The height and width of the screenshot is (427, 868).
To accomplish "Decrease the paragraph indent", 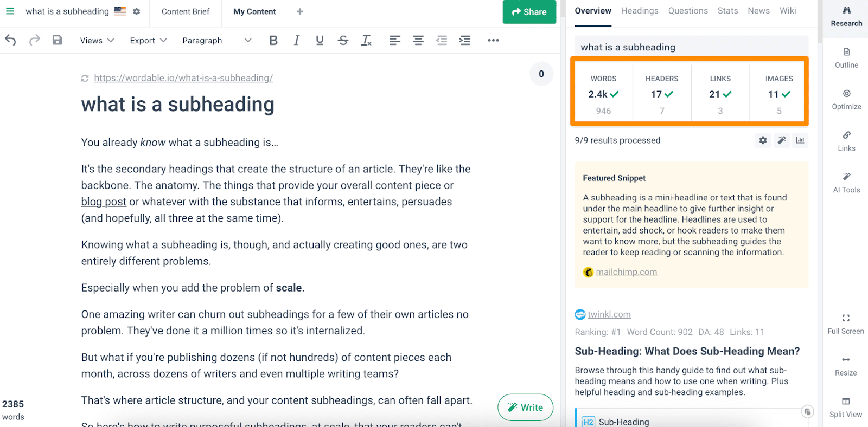I will [x=442, y=40].
